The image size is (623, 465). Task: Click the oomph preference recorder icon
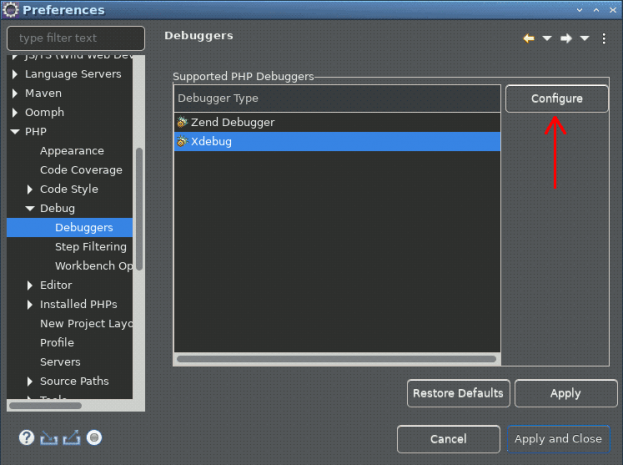tap(94, 438)
